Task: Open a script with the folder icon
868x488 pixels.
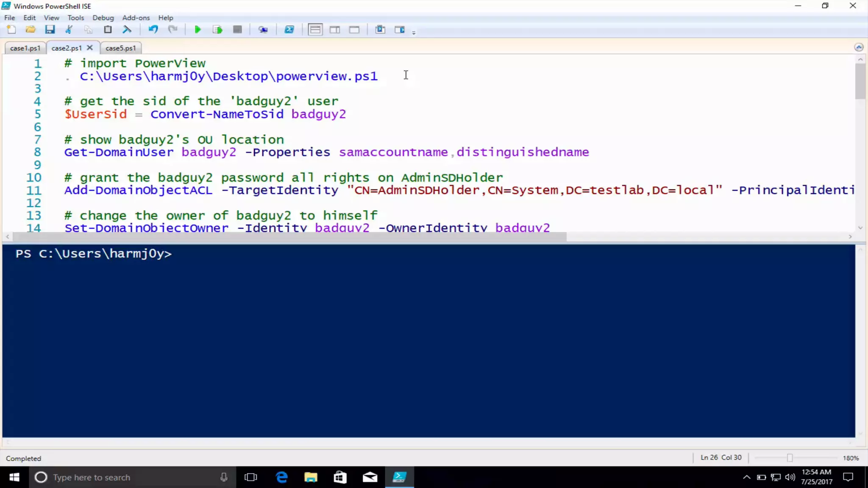Action: (31, 30)
